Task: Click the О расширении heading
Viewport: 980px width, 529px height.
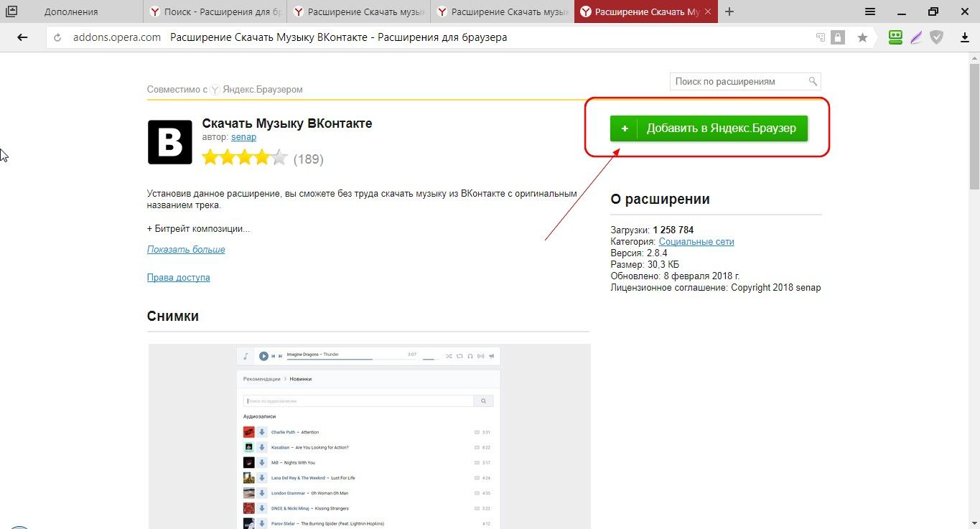Action: pyautogui.click(x=660, y=200)
